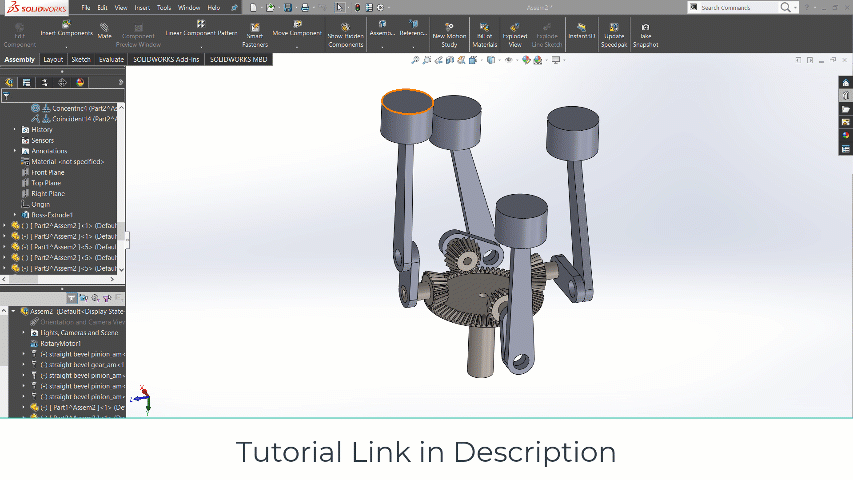
Task: Toggle Show Hidden Components
Action: pyautogui.click(x=345, y=35)
